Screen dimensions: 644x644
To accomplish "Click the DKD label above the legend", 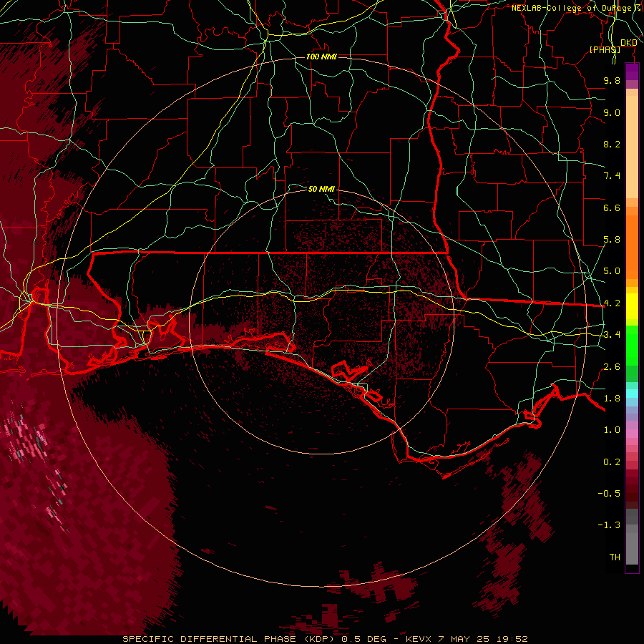I will click(x=628, y=43).
